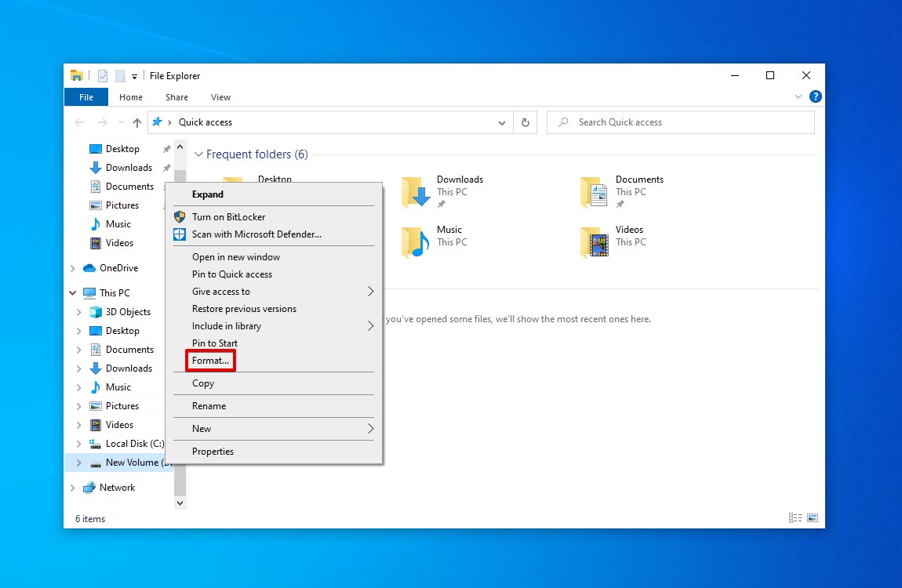This screenshot has height=588, width=902.
Task: Switch to large icons view in status bar
Action: (x=813, y=518)
